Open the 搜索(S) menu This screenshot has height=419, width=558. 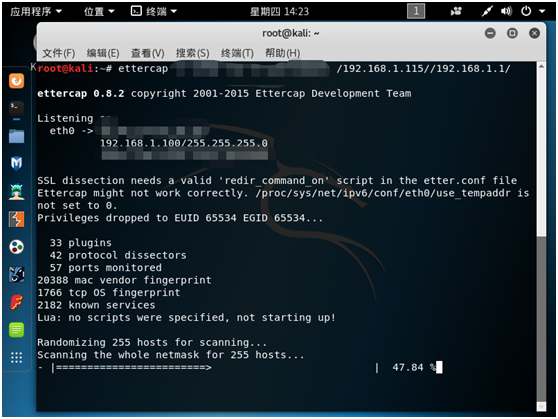pyautogui.click(x=193, y=53)
